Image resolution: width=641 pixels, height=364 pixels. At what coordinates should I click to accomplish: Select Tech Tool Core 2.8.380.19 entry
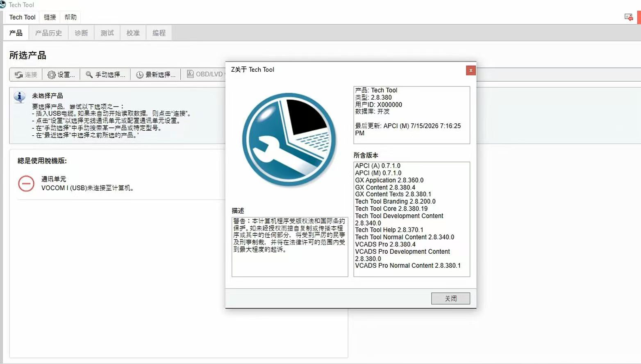(391, 209)
